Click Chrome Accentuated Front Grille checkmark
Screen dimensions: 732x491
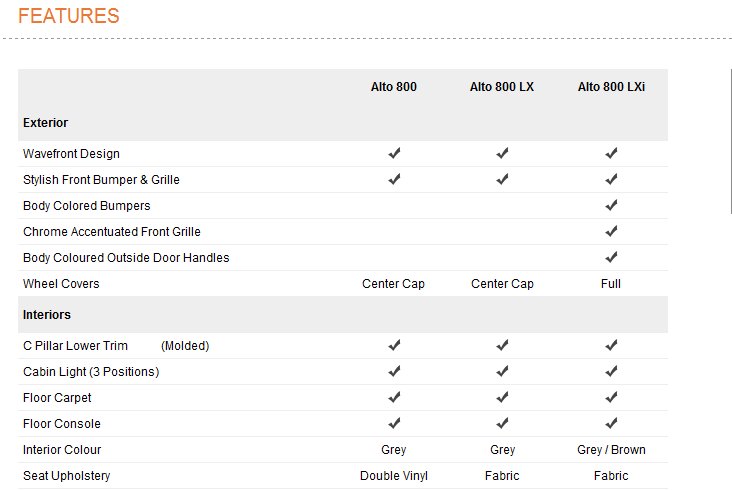click(x=611, y=231)
